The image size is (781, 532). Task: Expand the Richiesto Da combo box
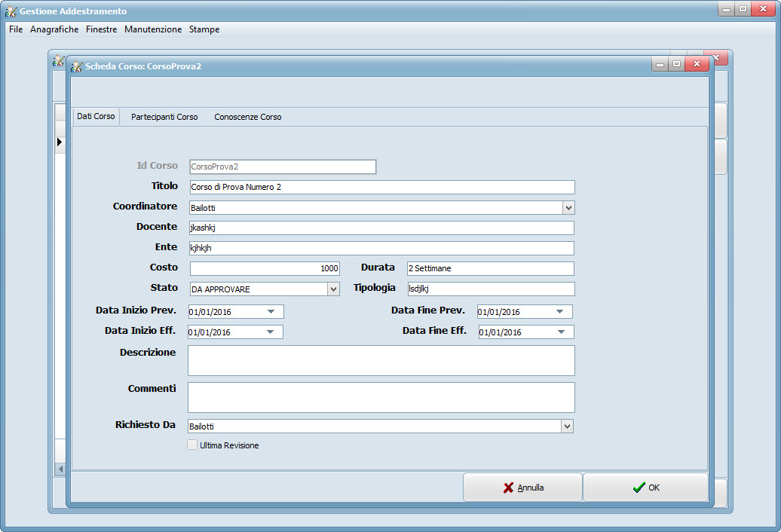(x=567, y=427)
